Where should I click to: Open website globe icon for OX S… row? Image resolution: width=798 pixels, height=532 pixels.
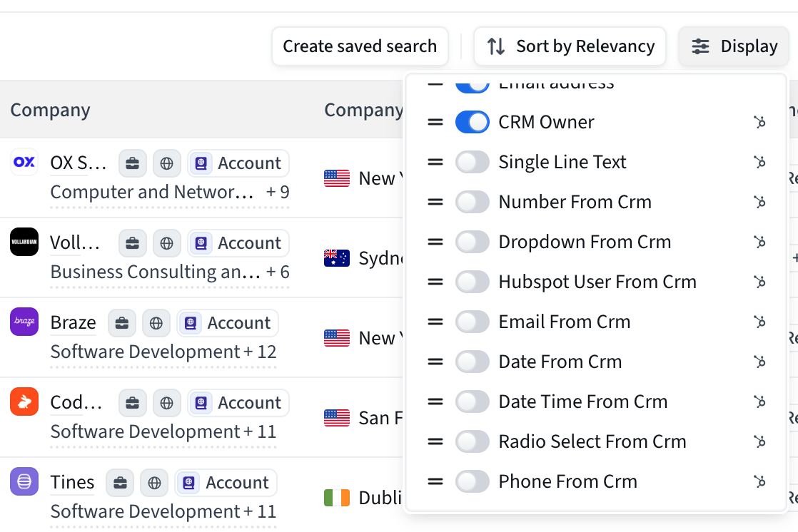tap(167, 163)
